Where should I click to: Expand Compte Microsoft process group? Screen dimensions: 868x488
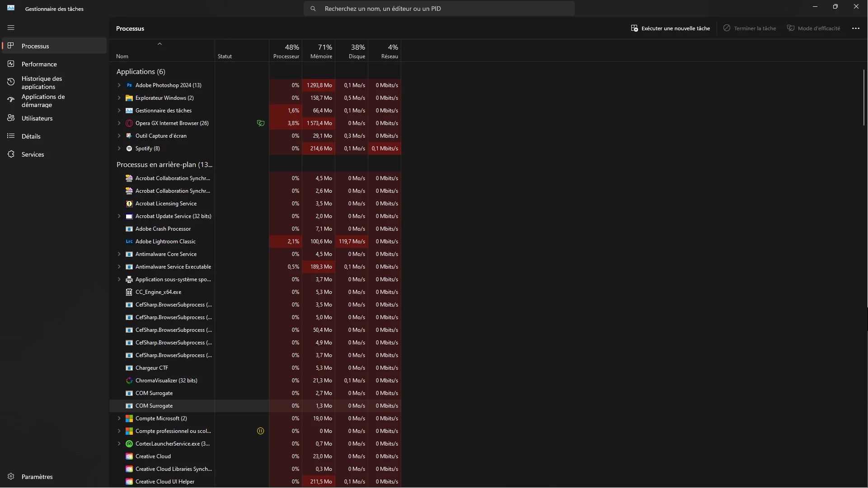tap(119, 418)
